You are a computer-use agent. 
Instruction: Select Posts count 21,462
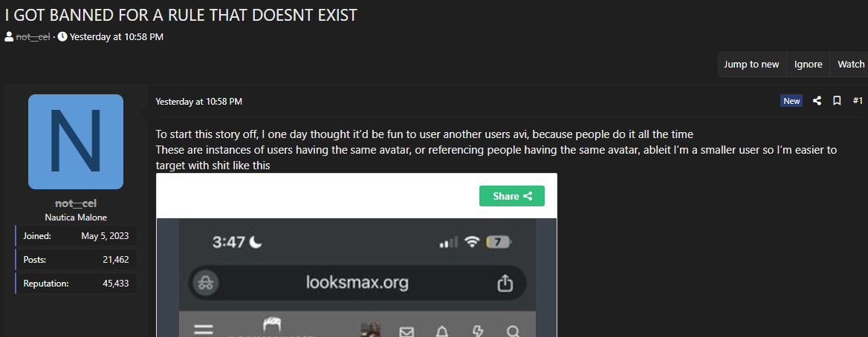pos(116,260)
